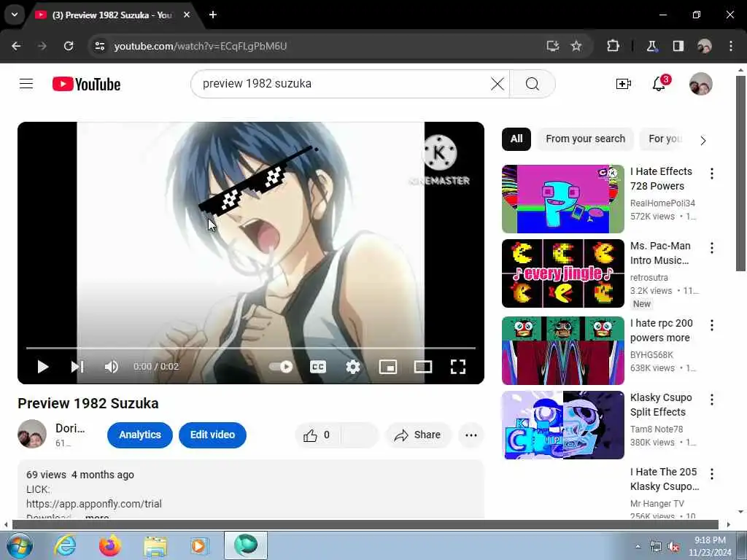This screenshot has width=747, height=560.
Task: Toggle the browser side panel
Action: [678, 46]
